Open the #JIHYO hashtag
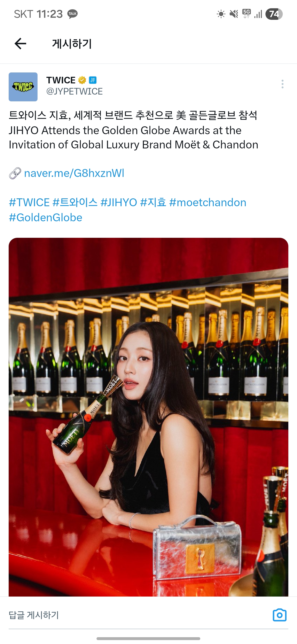Viewport: 297px width, 644px height. (x=119, y=202)
